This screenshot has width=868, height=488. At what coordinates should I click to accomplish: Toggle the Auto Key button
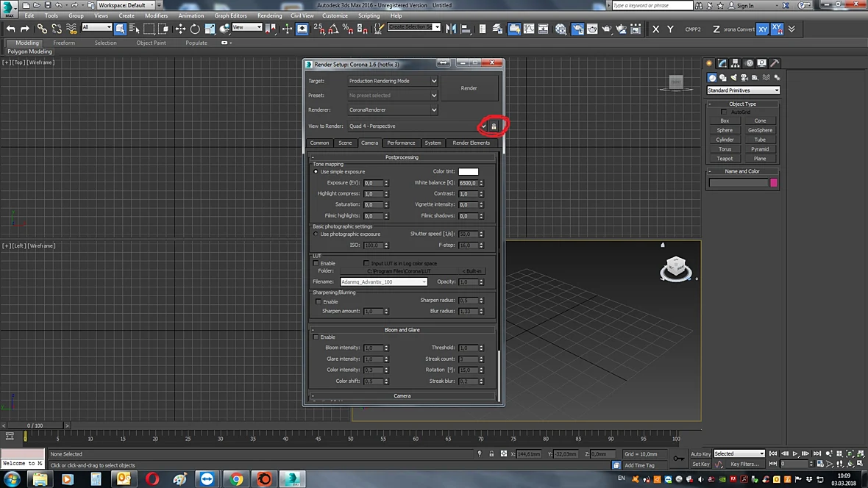pos(700,453)
